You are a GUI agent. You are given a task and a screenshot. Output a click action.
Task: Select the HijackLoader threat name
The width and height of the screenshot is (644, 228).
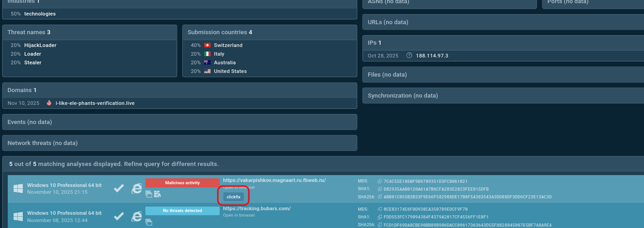(40, 45)
